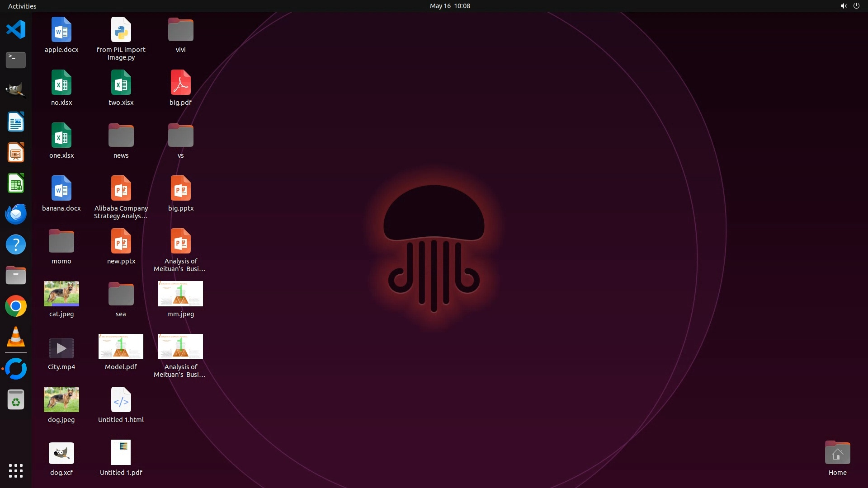
Task: Launch Google Chrome from the dock
Action: click(x=16, y=306)
